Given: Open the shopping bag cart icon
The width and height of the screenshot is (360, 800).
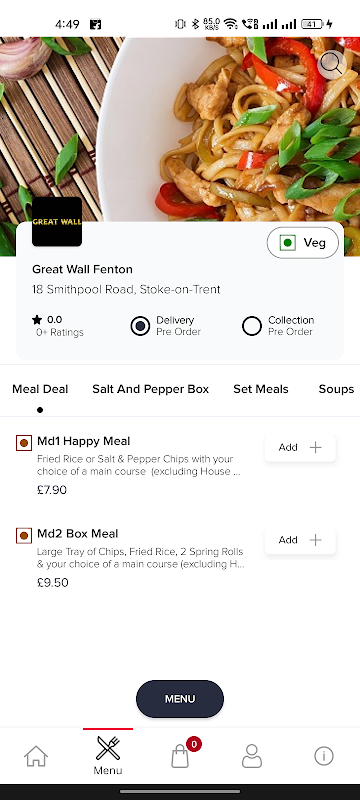Looking at the screenshot, I should [179, 756].
